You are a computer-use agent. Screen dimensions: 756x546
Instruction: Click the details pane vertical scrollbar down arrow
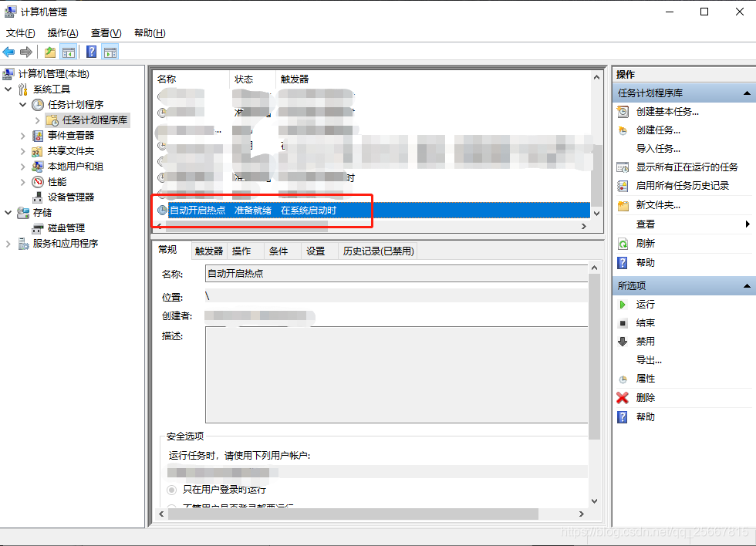tap(595, 501)
